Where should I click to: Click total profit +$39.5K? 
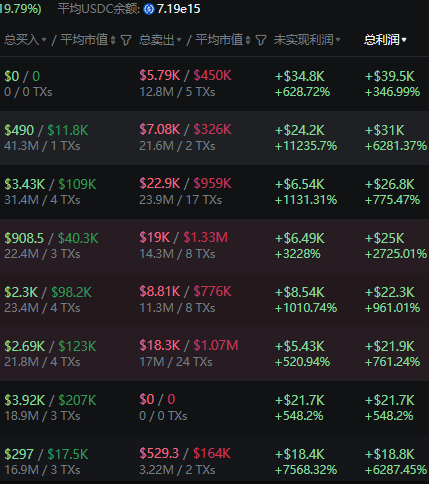[390, 76]
